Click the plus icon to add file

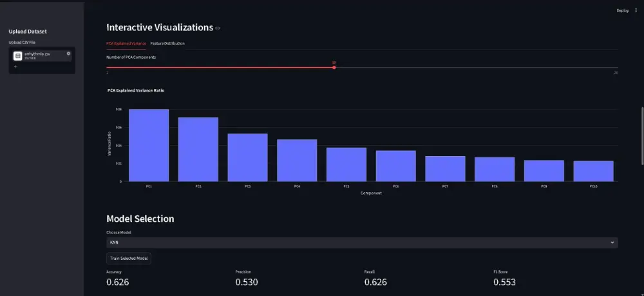tap(15, 66)
